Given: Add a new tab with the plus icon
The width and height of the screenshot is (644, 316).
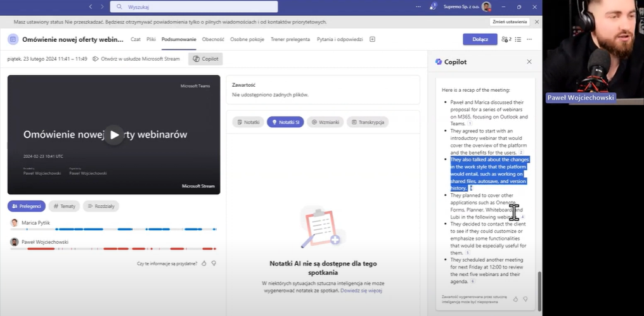Looking at the screenshot, I should coord(373,39).
